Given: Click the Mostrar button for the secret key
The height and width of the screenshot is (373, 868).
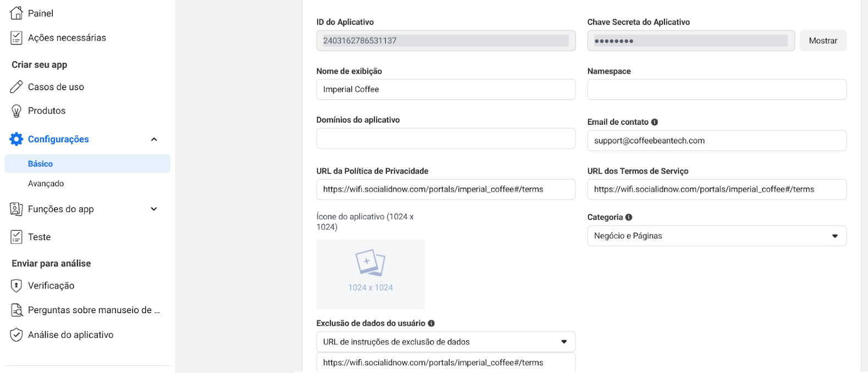Looking at the screenshot, I should (x=823, y=41).
